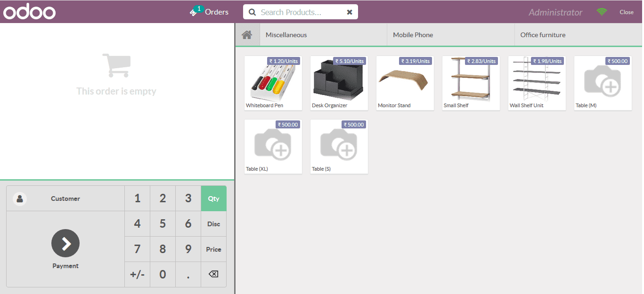
Task: Open Orders using the orders box icon
Action: (x=194, y=12)
